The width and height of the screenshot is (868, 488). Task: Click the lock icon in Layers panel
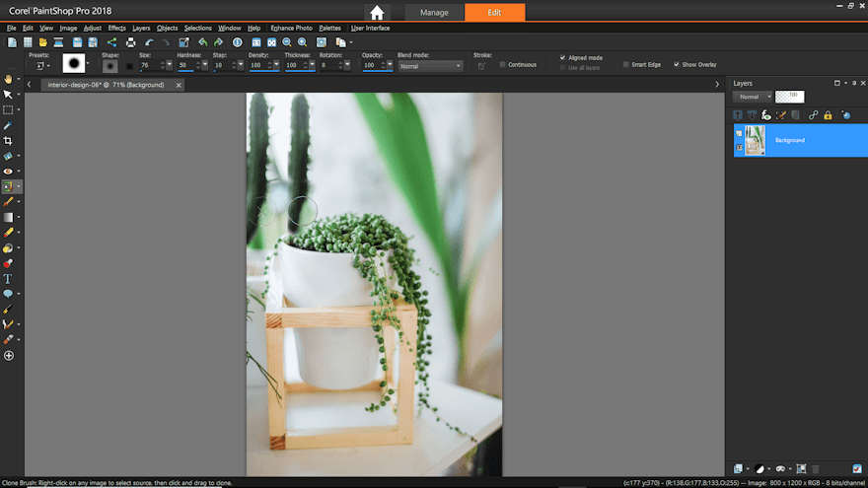tap(827, 115)
